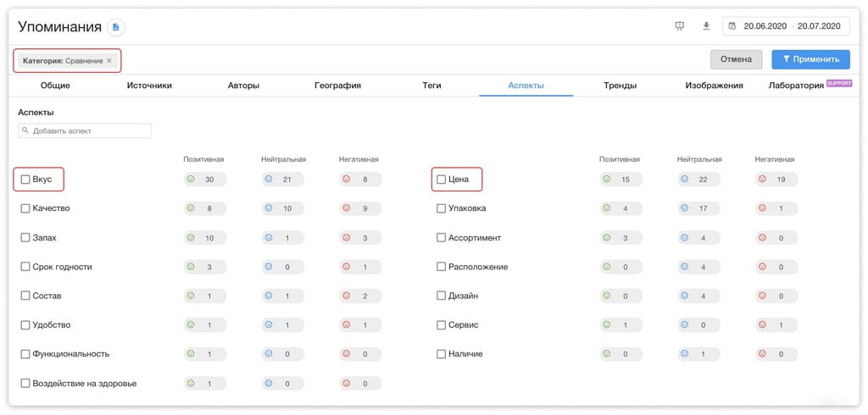Image resolution: width=868 pixels, height=415 pixels.
Task: Click Сервис negative badge showing 1
Action: pos(776,325)
